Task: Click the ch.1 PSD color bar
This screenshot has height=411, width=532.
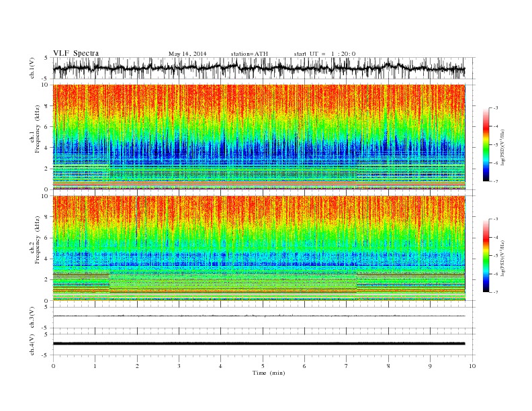Action: pyautogui.click(x=486, y=144)
